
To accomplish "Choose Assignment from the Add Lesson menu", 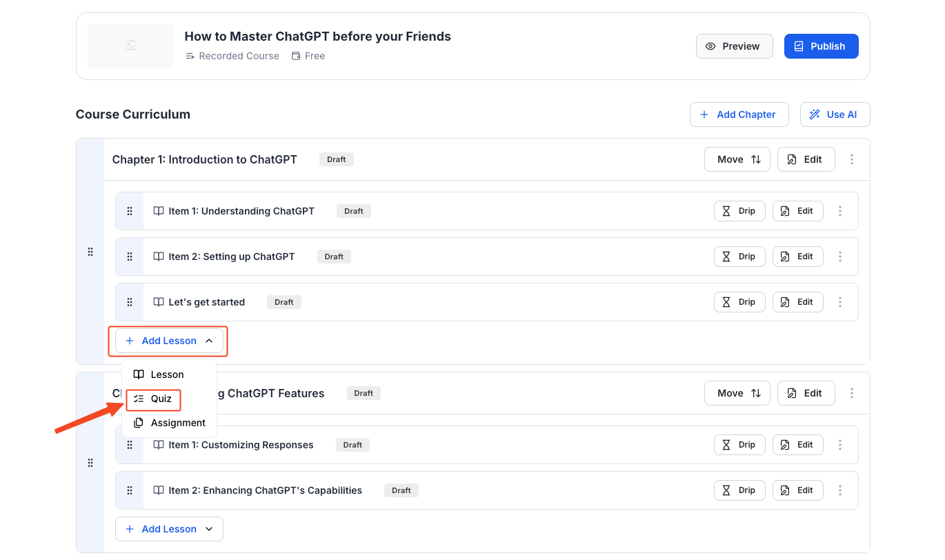I will [x=170, y=423].
